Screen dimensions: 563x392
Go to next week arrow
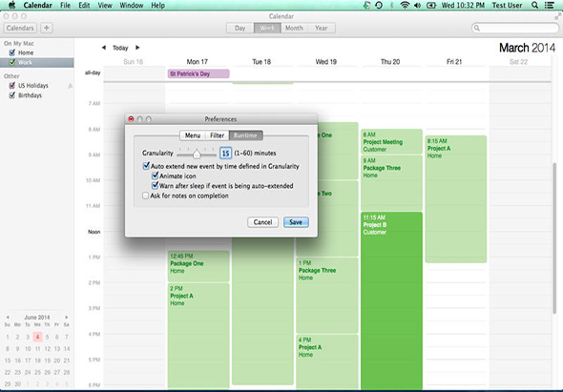pyautogui.click(x=137, y=48)
